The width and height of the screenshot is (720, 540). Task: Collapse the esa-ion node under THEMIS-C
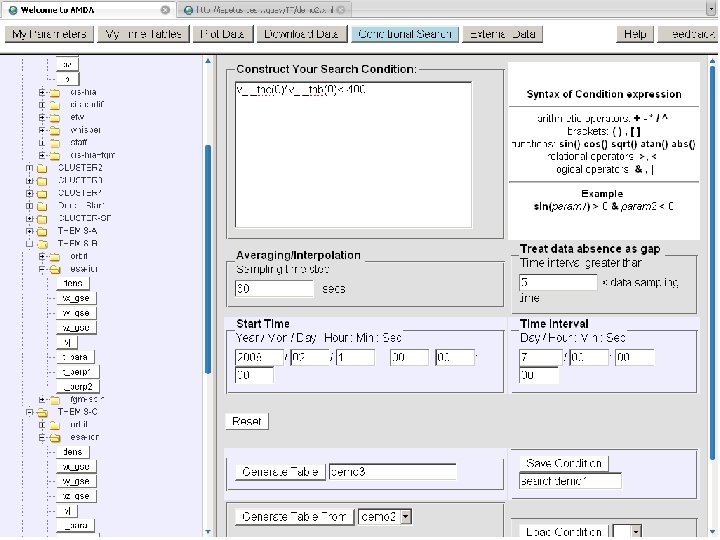42,438
